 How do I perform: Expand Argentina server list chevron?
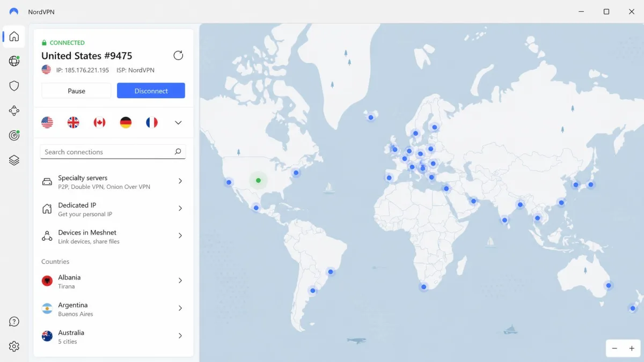(x=180, y=308)
